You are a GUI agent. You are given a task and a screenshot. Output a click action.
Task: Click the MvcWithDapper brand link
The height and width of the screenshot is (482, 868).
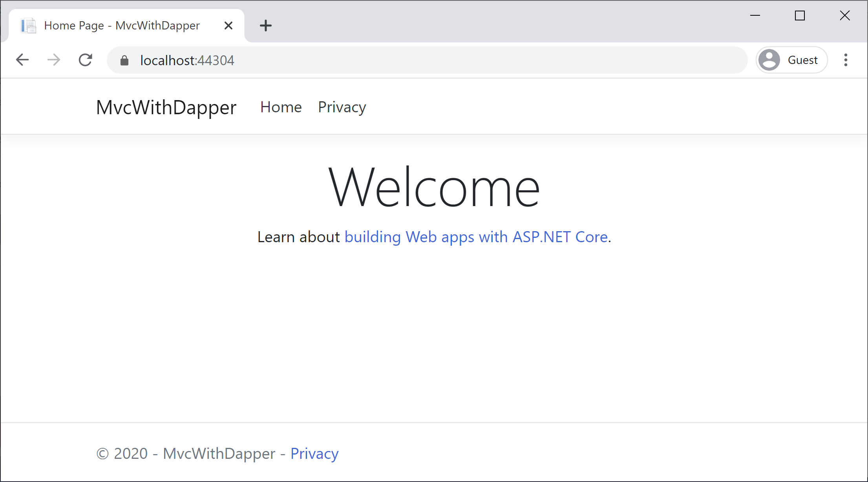pos(166,107)
